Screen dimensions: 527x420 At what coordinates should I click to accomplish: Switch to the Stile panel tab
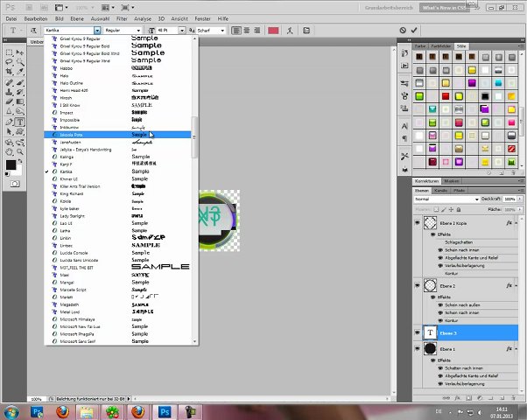tap(461, 45)
